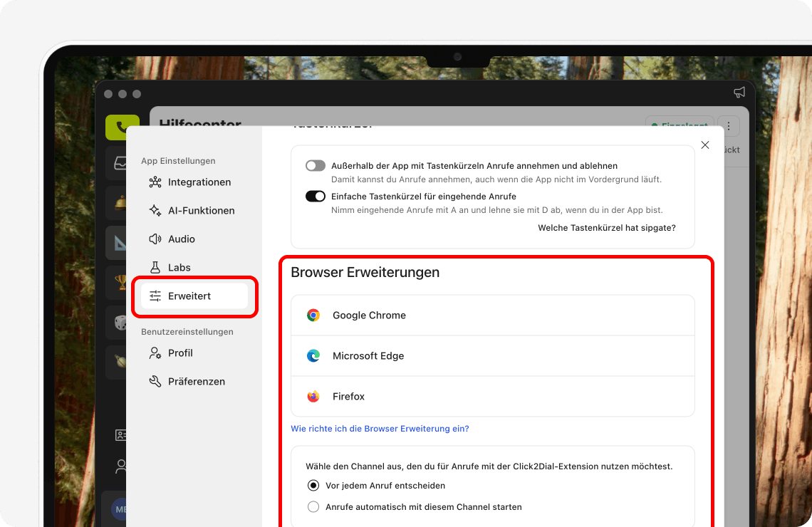The height and width of the screenshot is (527, 812).
Task: Open the announcements megaphone icon
Action: [739, 92]
